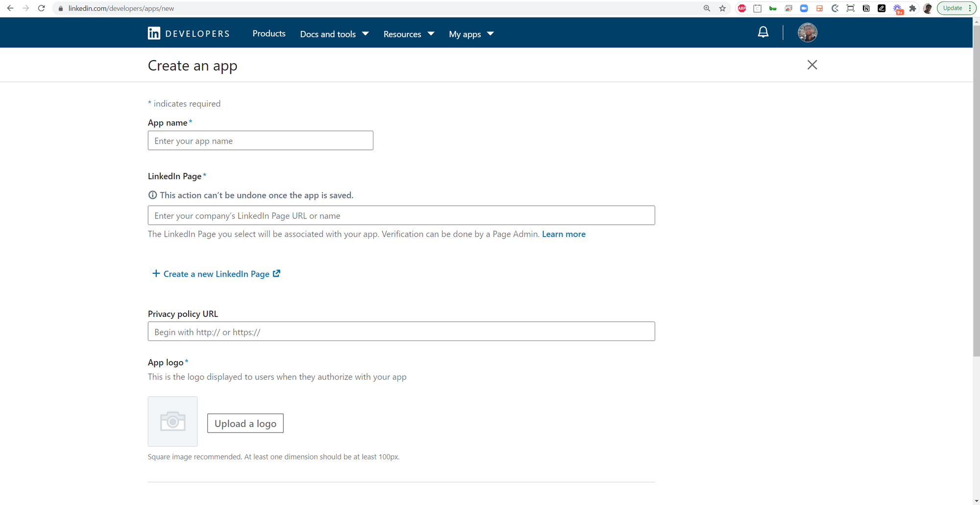Click the Privacy policy URL field
Image resolution: width=980 pixels, height=505 pixels.
[x=401, y=332]
